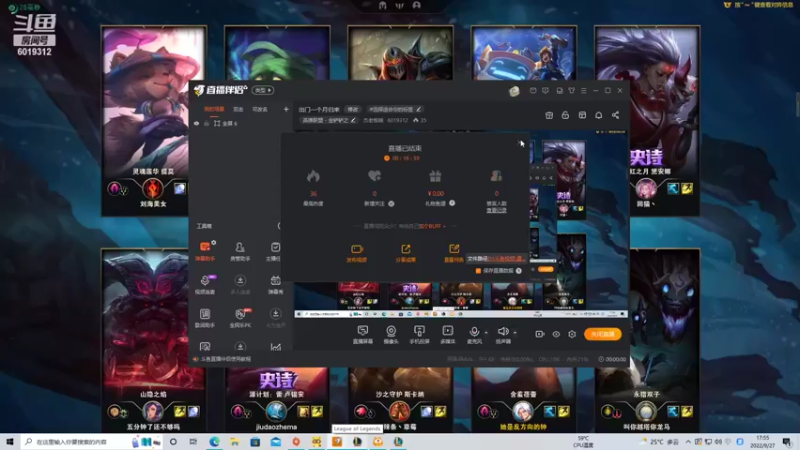Viewport: 800px width, 450px height.
Task: Open the 查看记录 view records link
Action: (x=496, y=210)
